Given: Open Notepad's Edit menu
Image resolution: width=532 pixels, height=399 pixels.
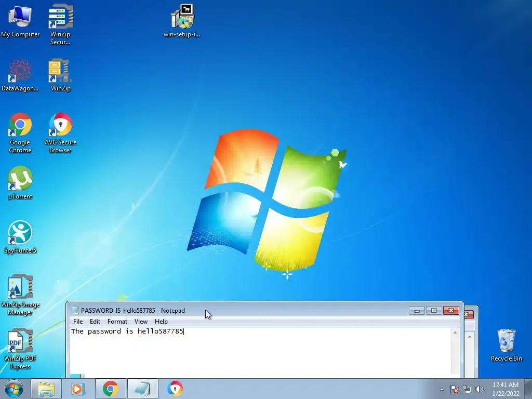Looking at the screenshot, I should tap(95, 321).
